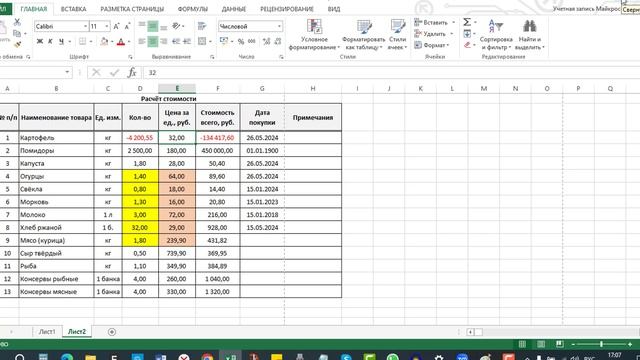Switch to the ФОРМУЛЫ tab
The width and height of the screenshot is (640, 360).
[x=193, y=9]
